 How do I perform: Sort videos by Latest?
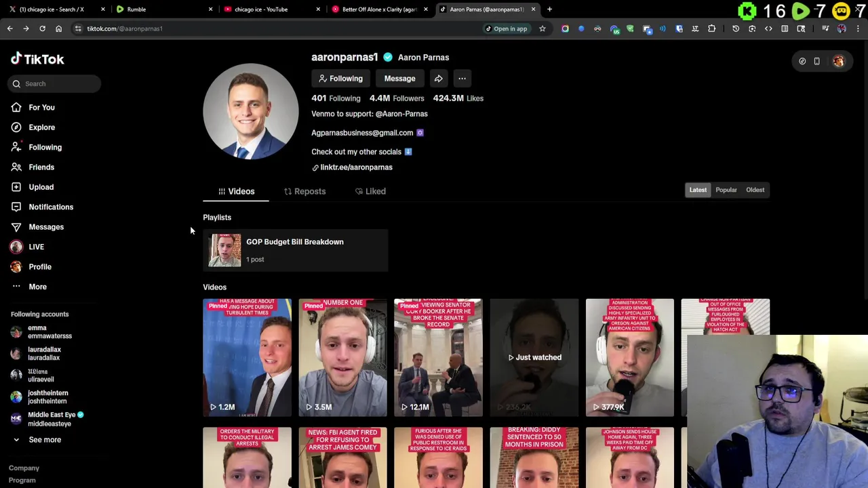click(698, 190)
